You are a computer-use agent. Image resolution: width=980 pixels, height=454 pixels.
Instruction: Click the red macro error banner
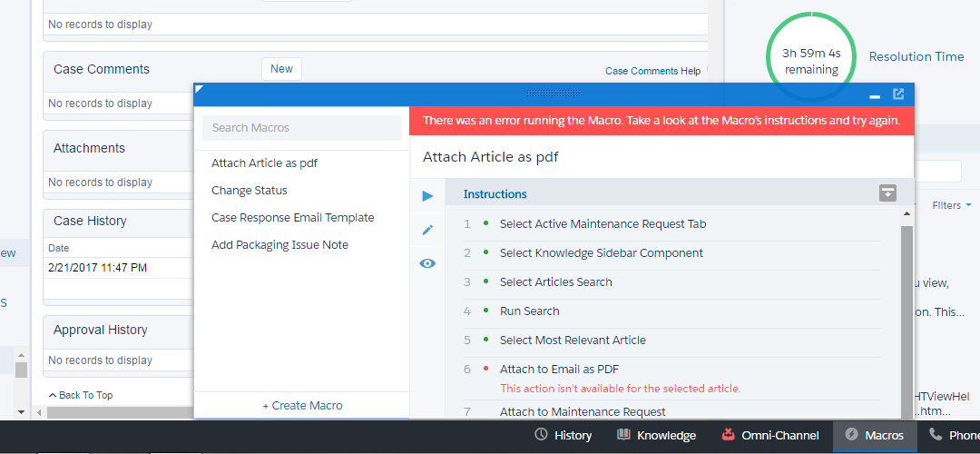point(661,120)
